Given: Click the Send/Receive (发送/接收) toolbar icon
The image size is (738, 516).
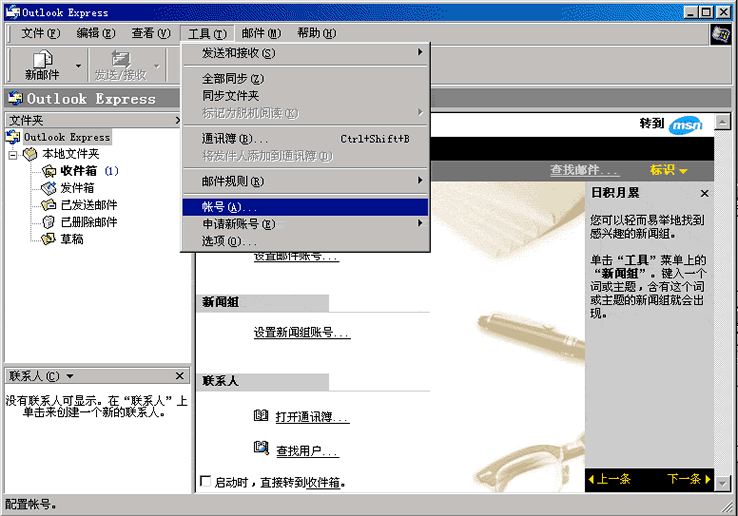Looking at the screenshot, I should point(120,59).
